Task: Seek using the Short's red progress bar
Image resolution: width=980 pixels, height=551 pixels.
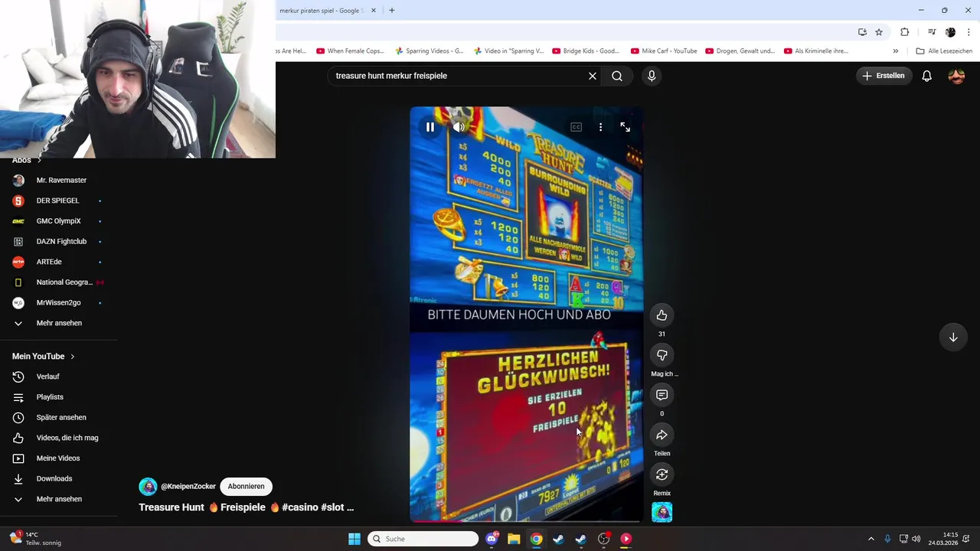Action: (526, 522)
